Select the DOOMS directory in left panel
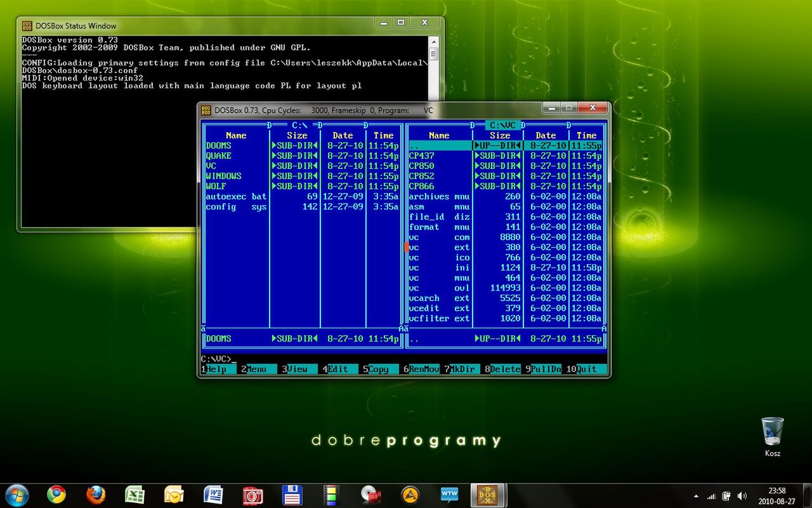This screenshot has height=508, width=812. click(302, 145)
